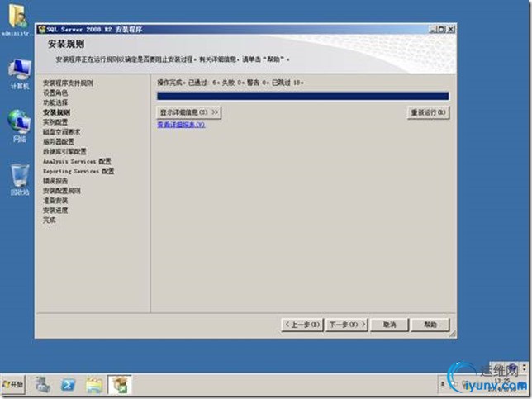This screenshot has width=532, height=399.
Task: Launch PowerShell from the taskbar
Action: [69, 385]
